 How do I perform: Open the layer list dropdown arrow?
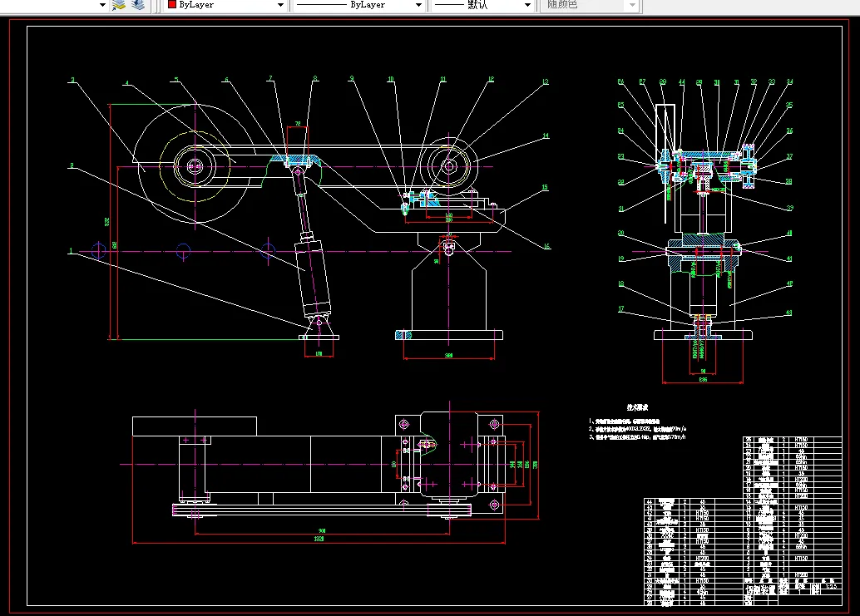(x=102, y=5)
